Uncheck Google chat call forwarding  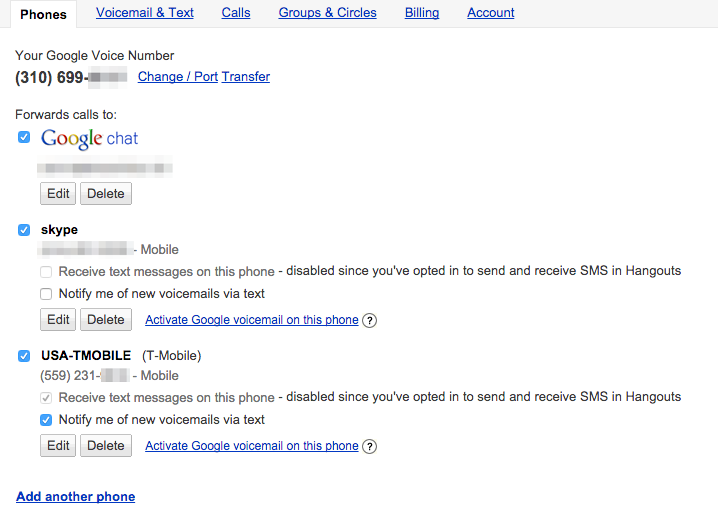point(24,137)
